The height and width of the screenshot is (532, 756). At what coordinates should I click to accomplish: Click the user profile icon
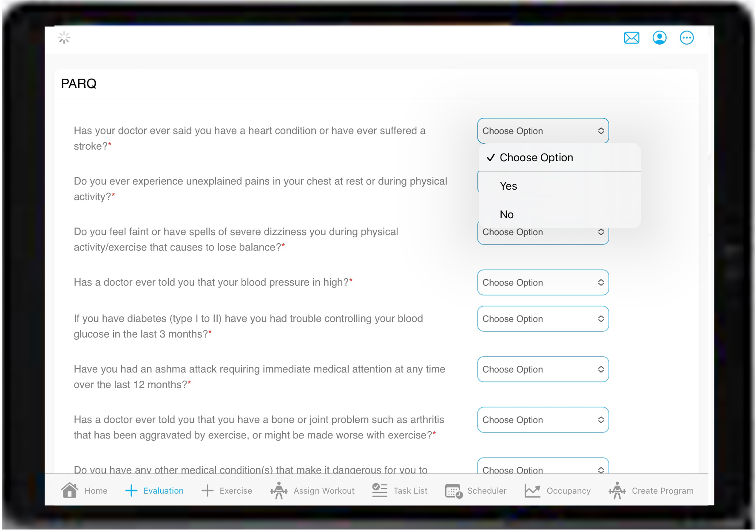[659, 38]
